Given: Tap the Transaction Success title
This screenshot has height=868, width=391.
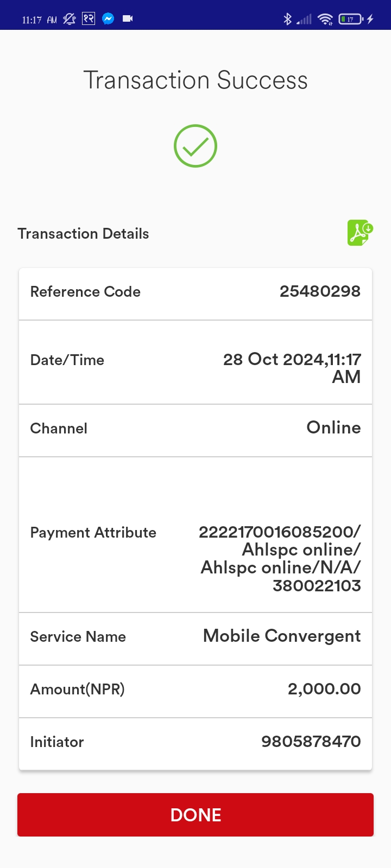Looking at the screenshot, I should click(x=195, y=80).
